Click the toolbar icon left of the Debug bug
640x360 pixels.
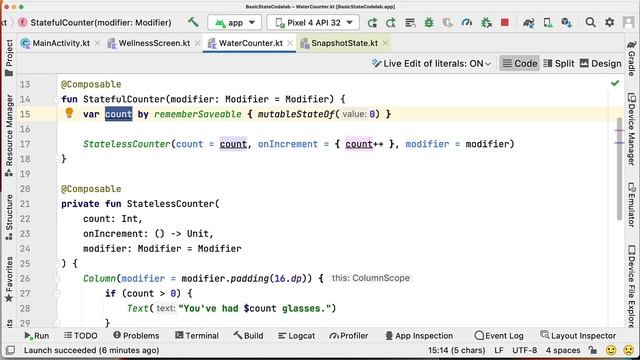click(x=410, y=22)
